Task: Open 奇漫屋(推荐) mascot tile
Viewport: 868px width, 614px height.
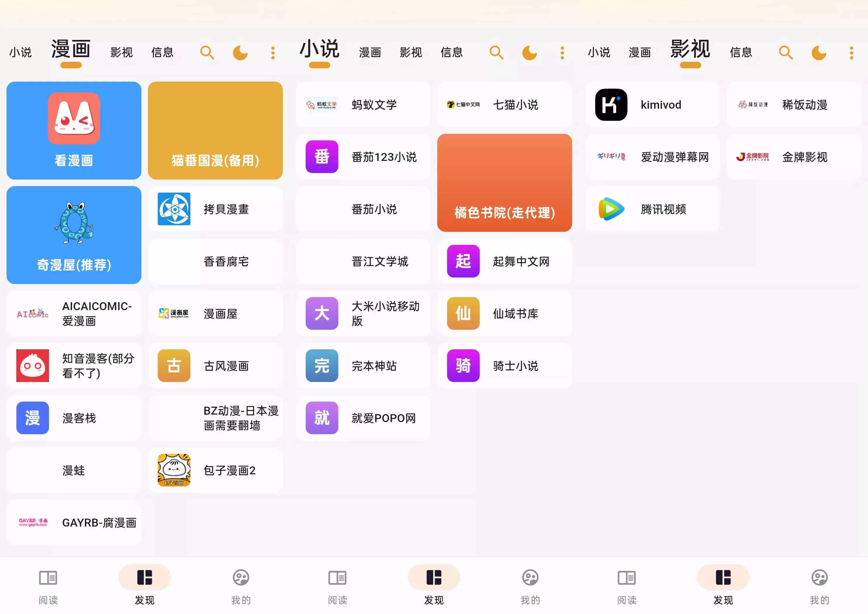Action: pos(74,223)
